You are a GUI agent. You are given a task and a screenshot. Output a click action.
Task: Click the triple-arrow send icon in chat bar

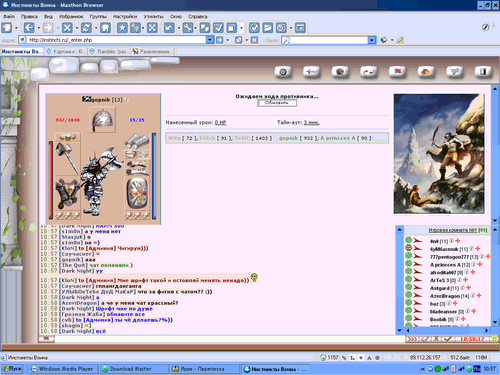(412, 339)
